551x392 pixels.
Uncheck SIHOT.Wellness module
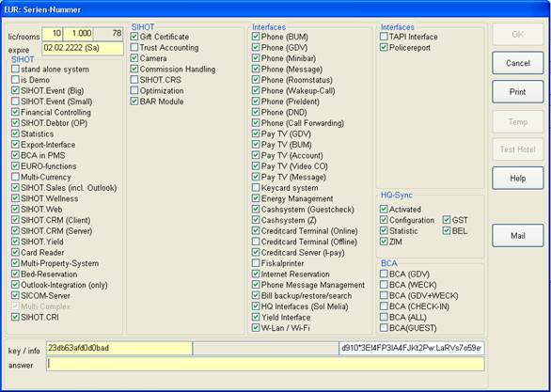(x=15, y=198)
